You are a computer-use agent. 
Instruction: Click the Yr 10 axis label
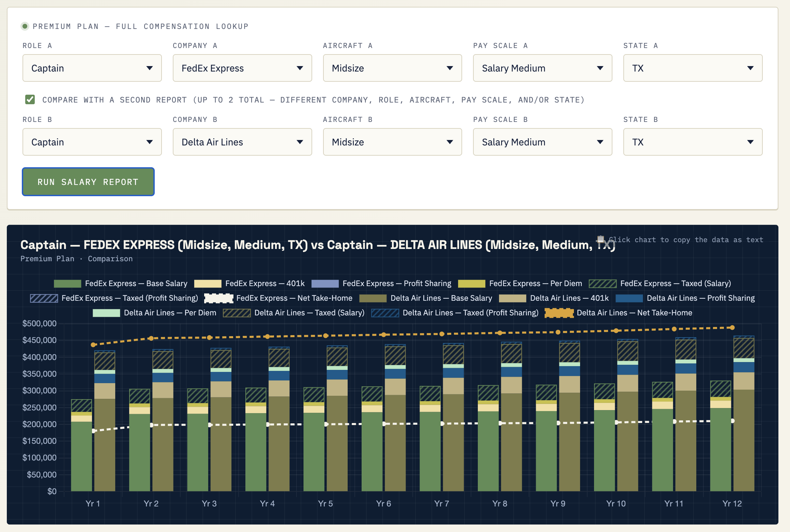point(616,503)
